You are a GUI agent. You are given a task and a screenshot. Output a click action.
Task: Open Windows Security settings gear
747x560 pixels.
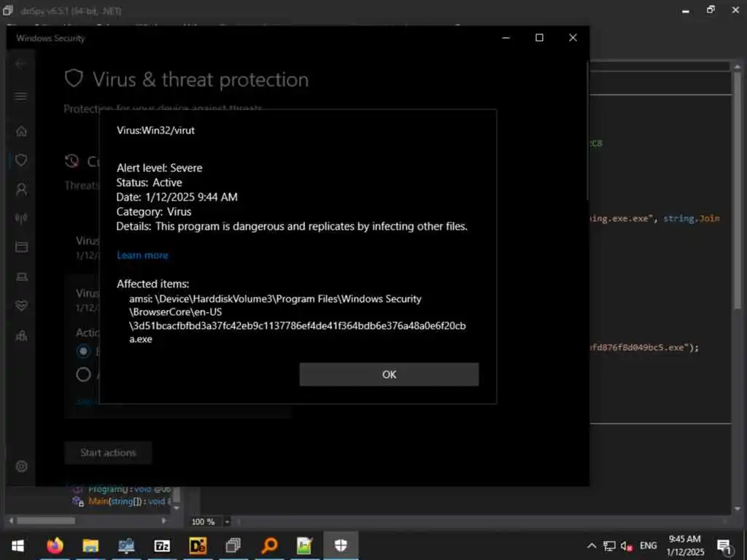(21, 466)
